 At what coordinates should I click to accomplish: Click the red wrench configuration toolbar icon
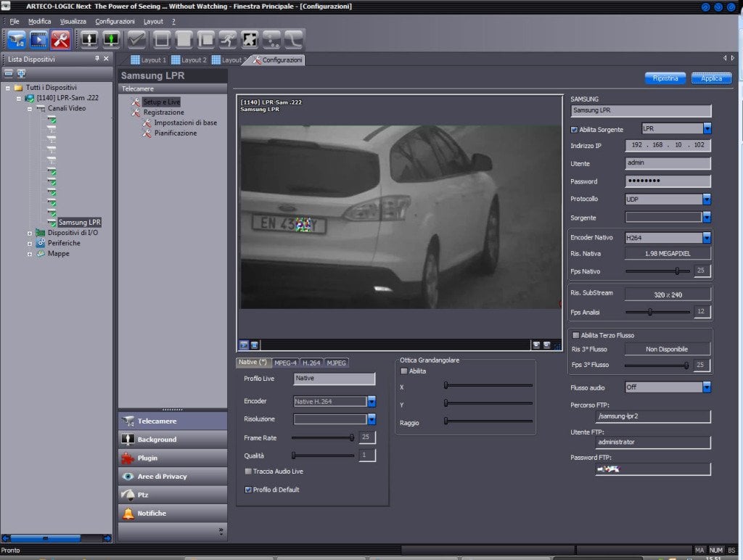(60, 39)
